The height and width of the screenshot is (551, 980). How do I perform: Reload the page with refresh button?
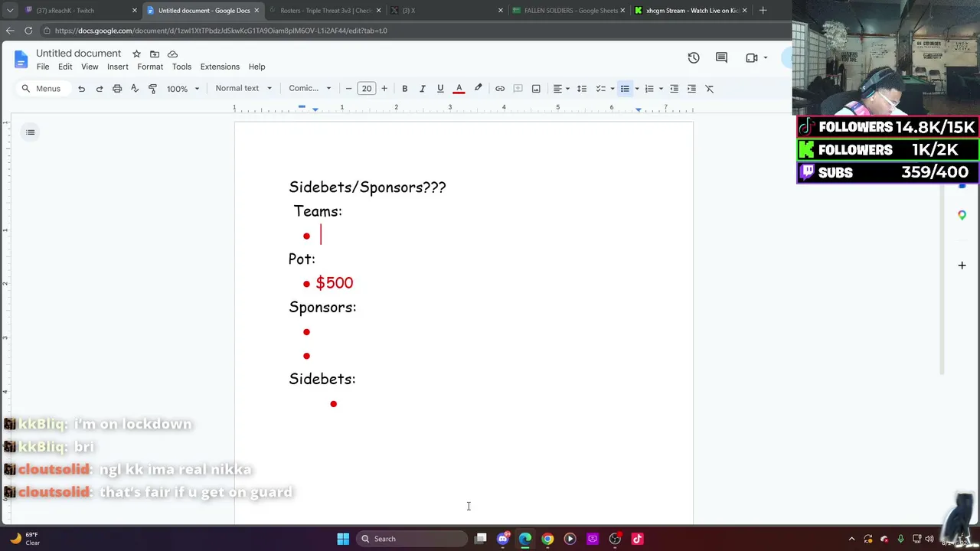click(28, 31)
